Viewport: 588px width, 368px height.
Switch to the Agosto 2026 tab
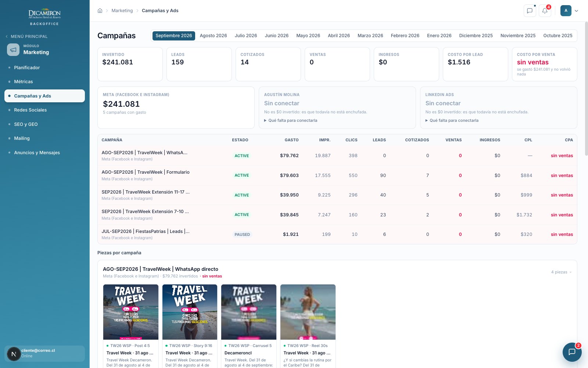tap(213, 36)
